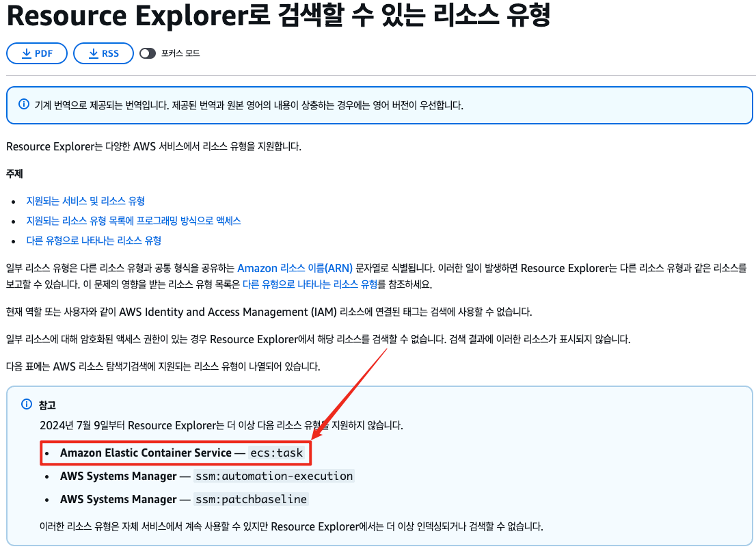Image resolution: width=756 pixels, height=551 pixels.
Task: Click the page title heading Resource Explorer
Action: point(278,14)
